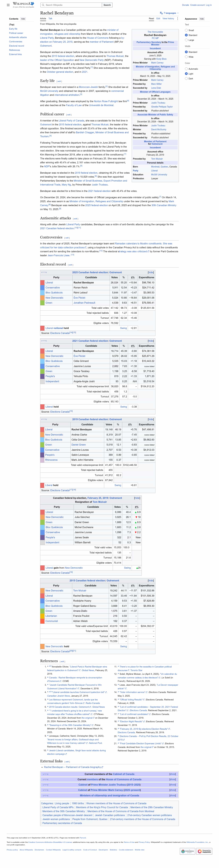
Task: Choose the Dark color mode
Action: (x=186, y=78)
